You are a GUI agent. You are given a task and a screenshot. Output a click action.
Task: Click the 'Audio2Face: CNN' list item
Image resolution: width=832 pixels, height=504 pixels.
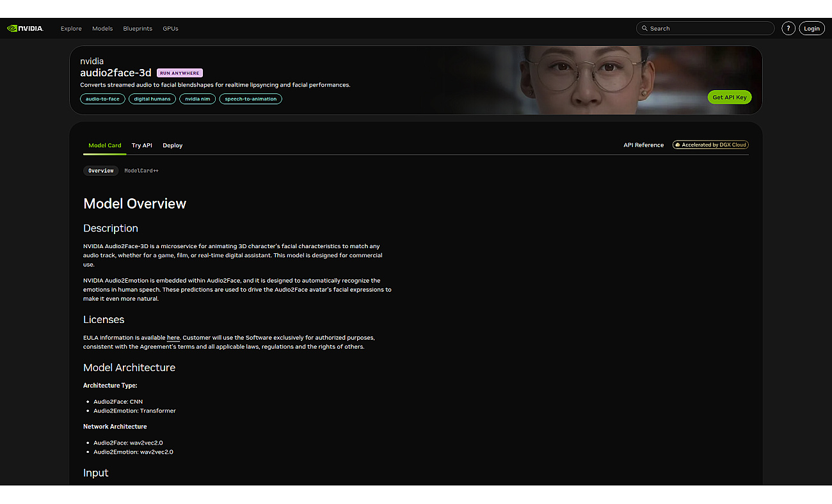[x=118, y=402]
